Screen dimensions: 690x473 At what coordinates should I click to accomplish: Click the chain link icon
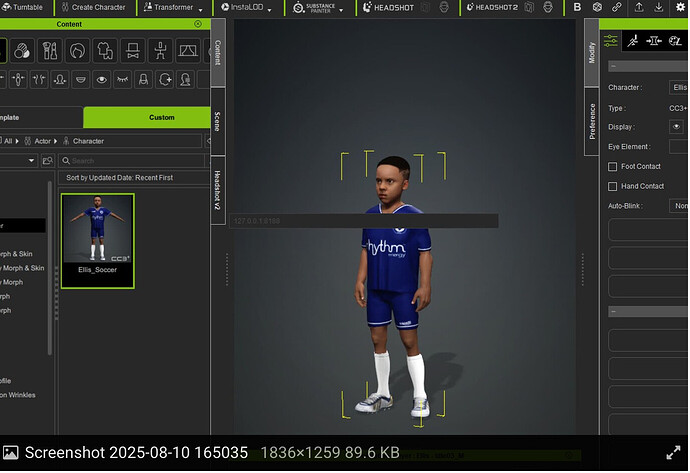[x=617, y=7]
